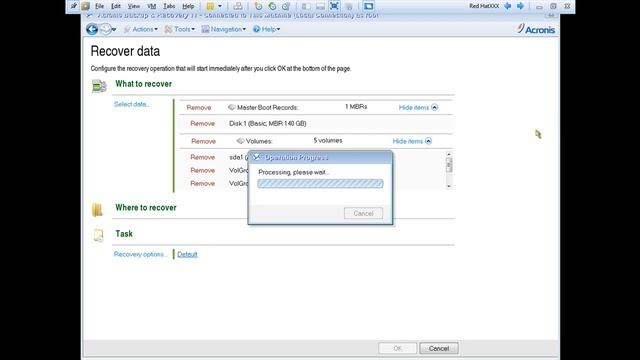
Task: Collapse Volumes with Hide items
Action: click(x=412, y=141)
